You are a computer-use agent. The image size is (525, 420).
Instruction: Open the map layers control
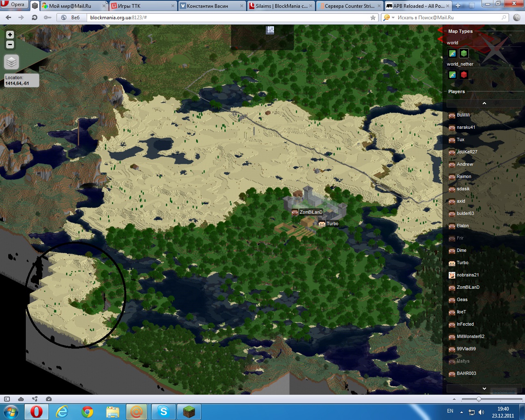click(11, 62)
